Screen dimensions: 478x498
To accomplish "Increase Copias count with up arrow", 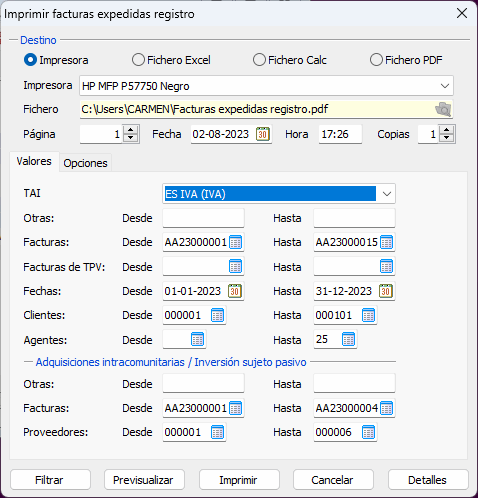I will coord(447,130).
